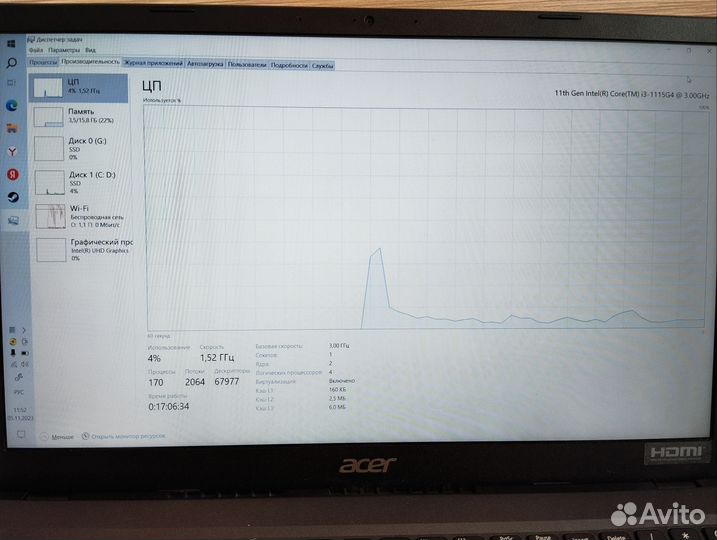Click the 'Используется %' graph label
717x540 pixels.
click(162, 100)
